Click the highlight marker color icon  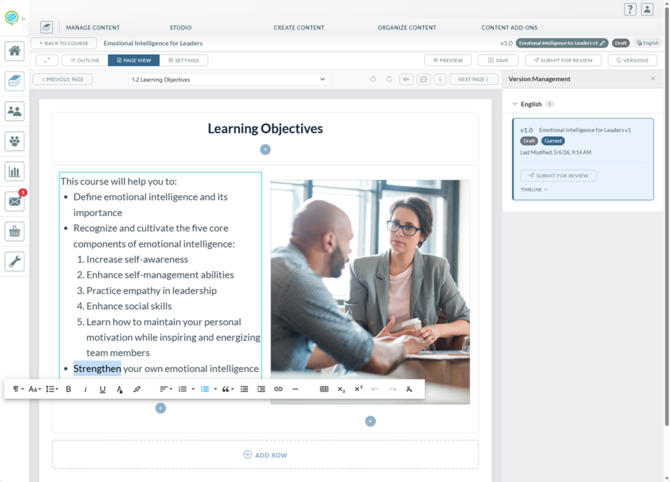pyautogui.click(x=137, y=389)
